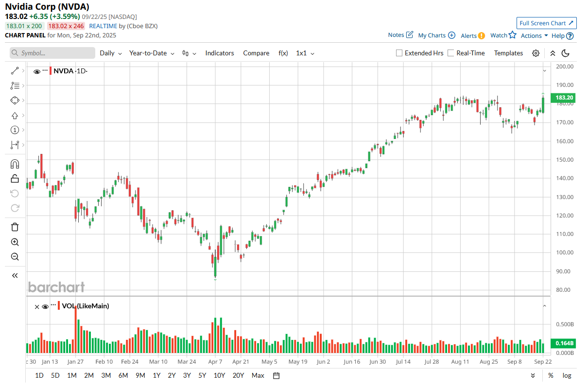
Task: Open the Compare menu
Action: [256, 53]
